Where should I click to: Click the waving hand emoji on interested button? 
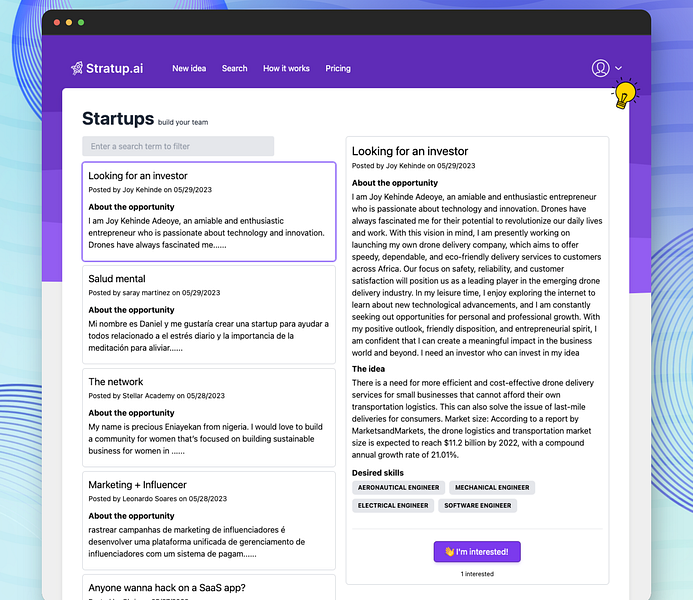pos(449,552)
